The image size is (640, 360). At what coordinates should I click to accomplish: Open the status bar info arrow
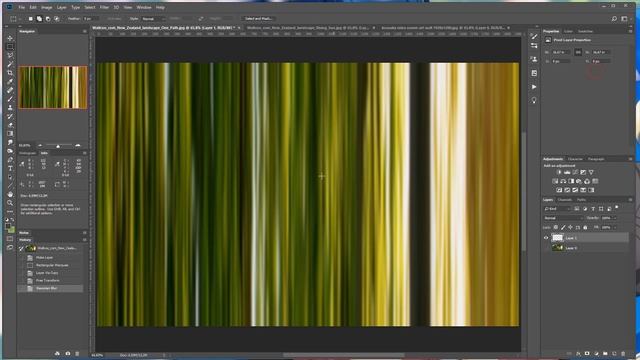point(164,355)
